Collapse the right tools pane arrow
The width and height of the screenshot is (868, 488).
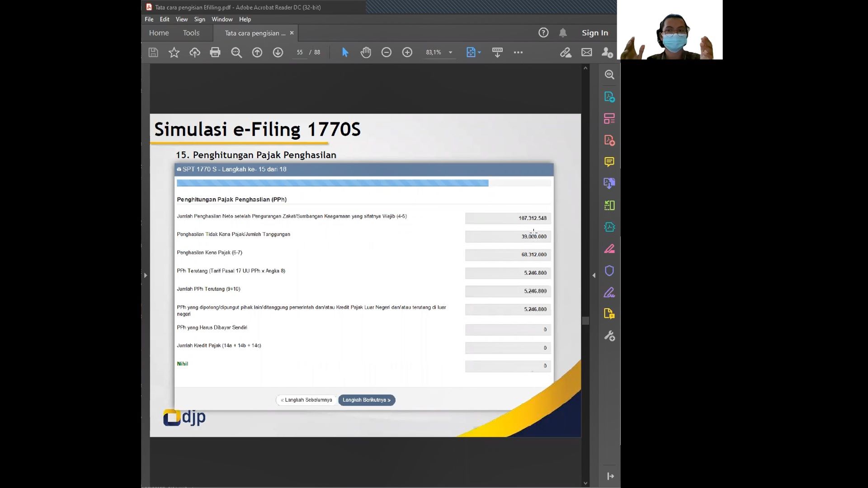(594, 275)
